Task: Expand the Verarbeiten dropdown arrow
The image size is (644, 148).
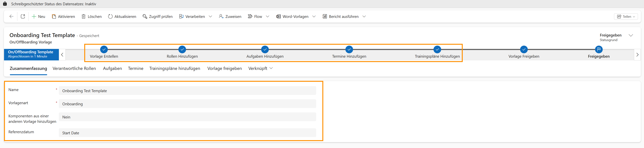Action: tap(211, 16)
